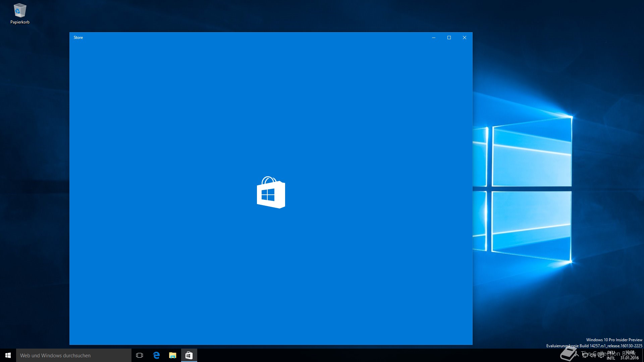
Task: Open the network status tray icon
Action: click(585, 355)
